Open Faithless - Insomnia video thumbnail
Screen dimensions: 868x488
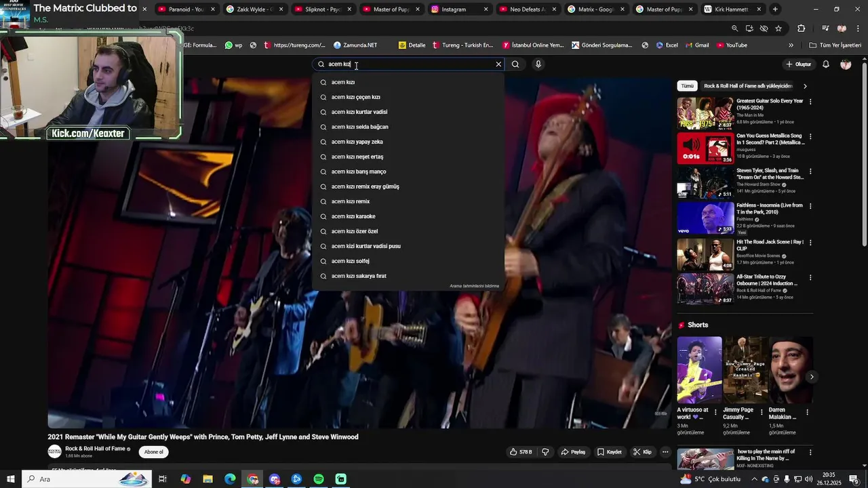705,218
